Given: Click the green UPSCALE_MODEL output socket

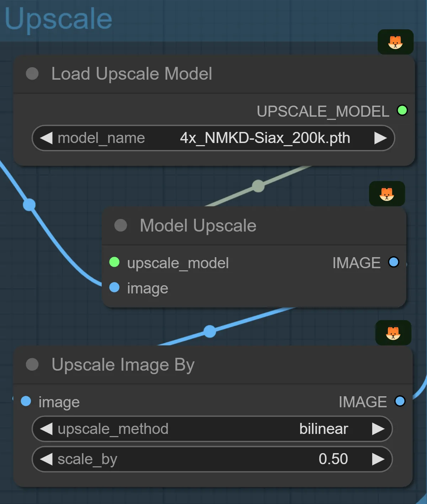Looking at the screenshot, I should [x=402, y=111].
